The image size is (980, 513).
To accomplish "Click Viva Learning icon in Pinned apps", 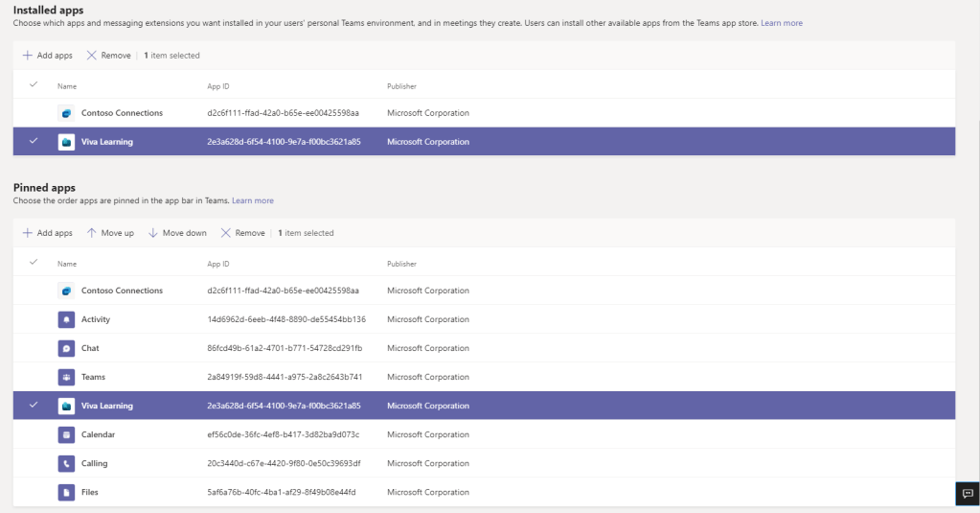I will coord(66,406).
